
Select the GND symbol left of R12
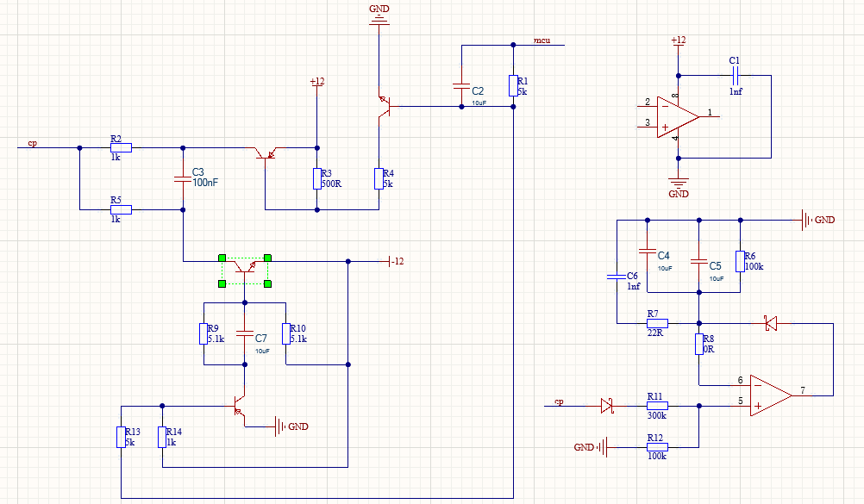click(x=591, y=447)
